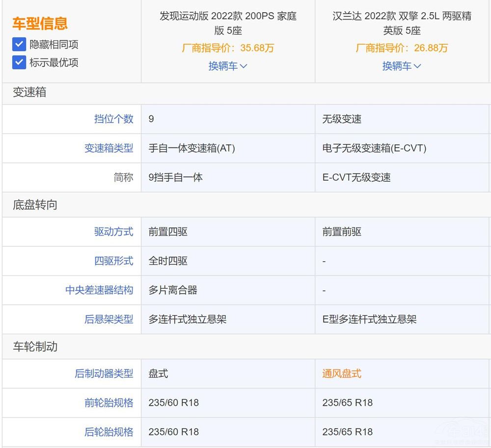Open the 后制动器类型 link
Screen dimensions: 491x448
pyautogui.click(x=104, y=373)
